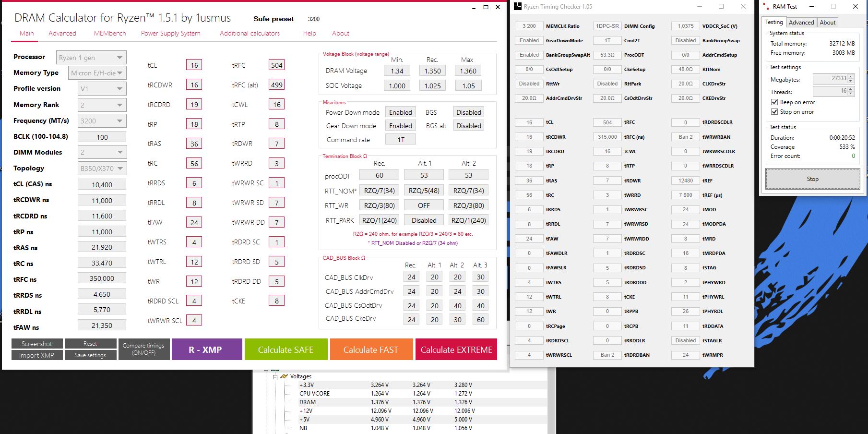The height and width of the screenshot is (434, 868).
Task: Click the Screenshot button
Action: click(x=37, y=344)
